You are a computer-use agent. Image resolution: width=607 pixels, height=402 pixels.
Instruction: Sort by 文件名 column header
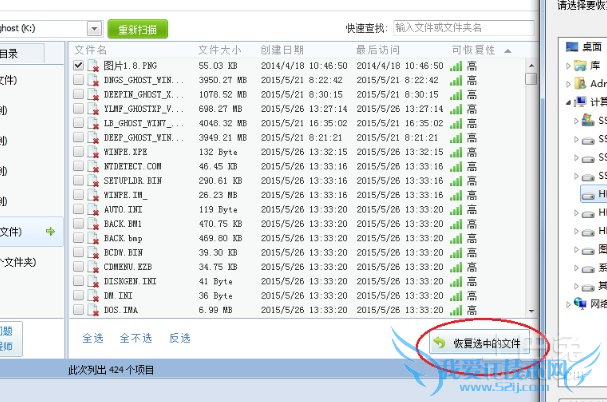click(x=91, y=50)
